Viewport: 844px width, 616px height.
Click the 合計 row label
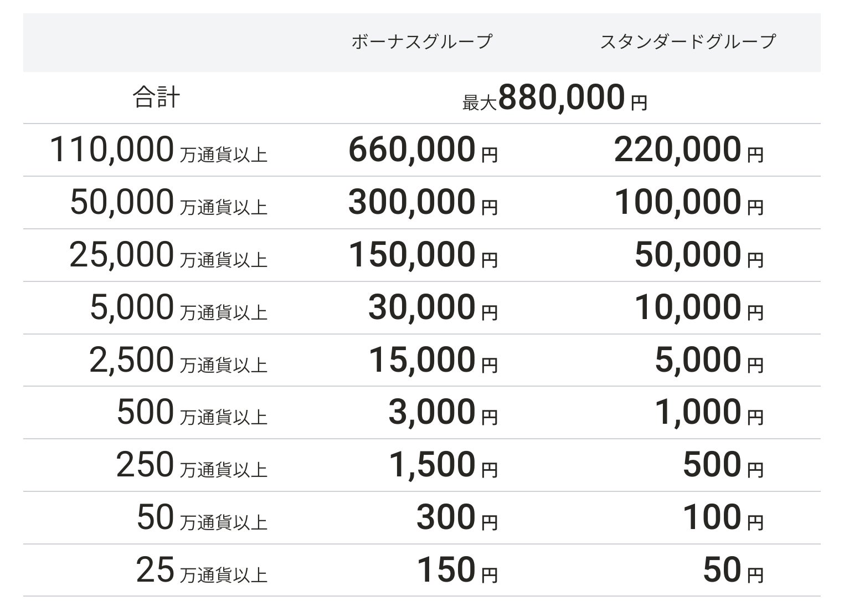click(156, 97)
